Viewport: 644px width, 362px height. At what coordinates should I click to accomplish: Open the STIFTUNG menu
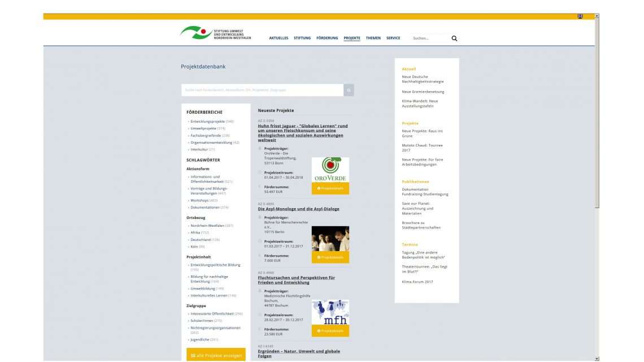click(302, 38)
